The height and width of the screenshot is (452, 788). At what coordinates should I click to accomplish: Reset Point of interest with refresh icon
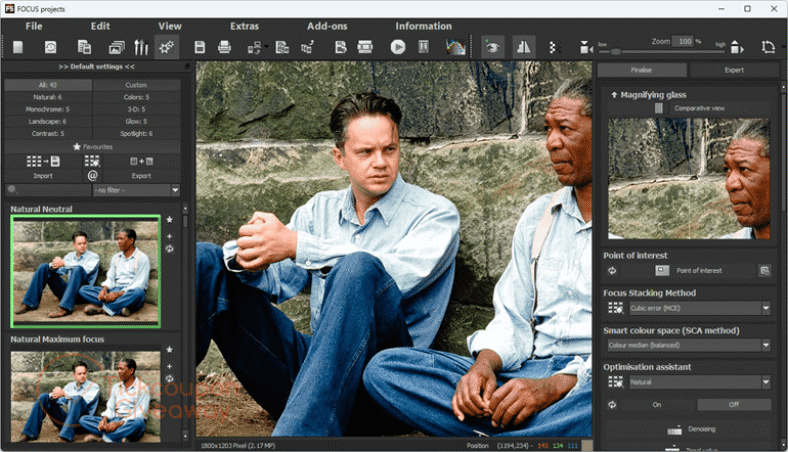[x=612, y=270]
